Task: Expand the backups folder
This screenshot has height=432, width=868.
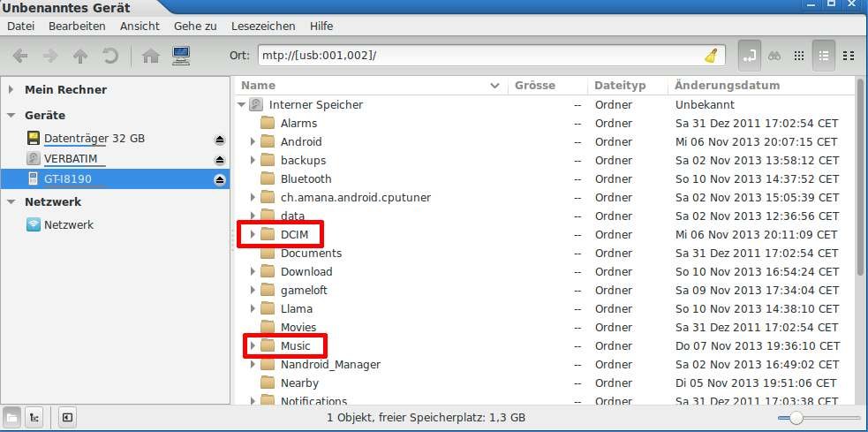Action: 253,160
